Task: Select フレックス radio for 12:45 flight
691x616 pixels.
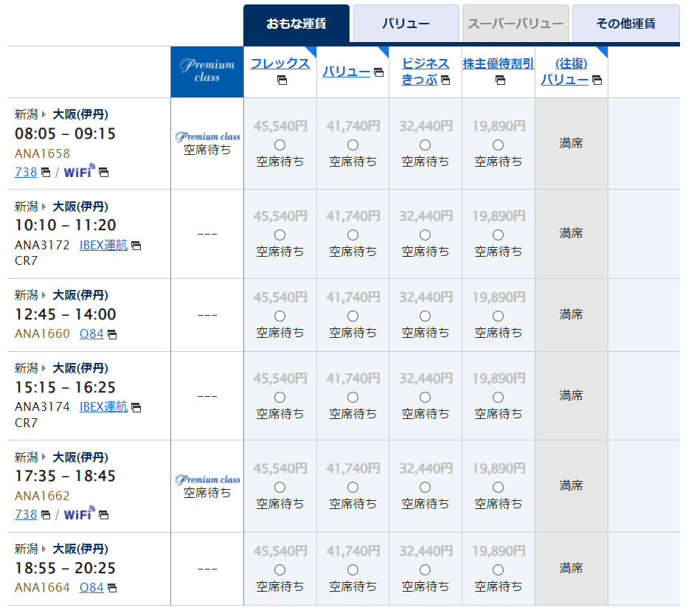Action: pyautogui.click(x=279, y=316)
